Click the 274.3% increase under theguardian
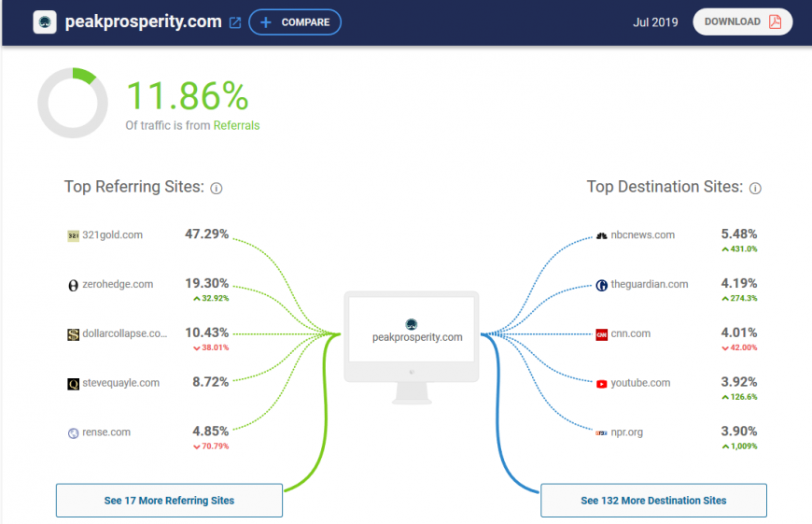 click(x=739, y=298)
